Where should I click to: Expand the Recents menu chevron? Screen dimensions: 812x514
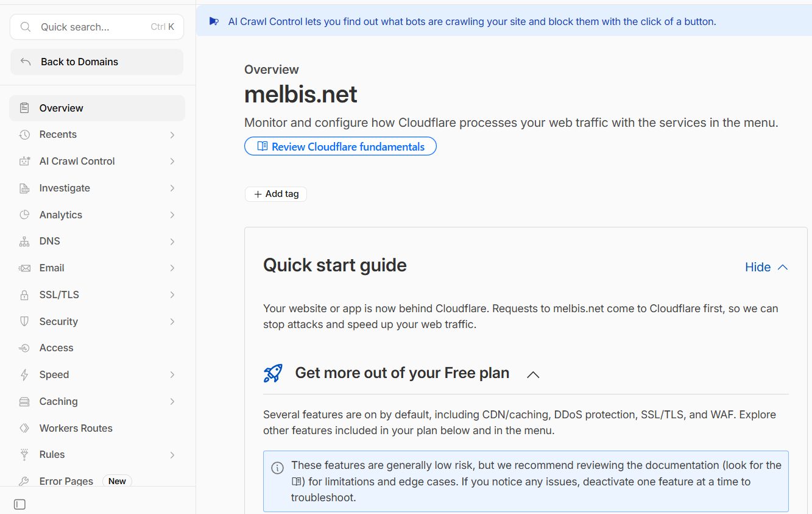[x=172, y=135]
